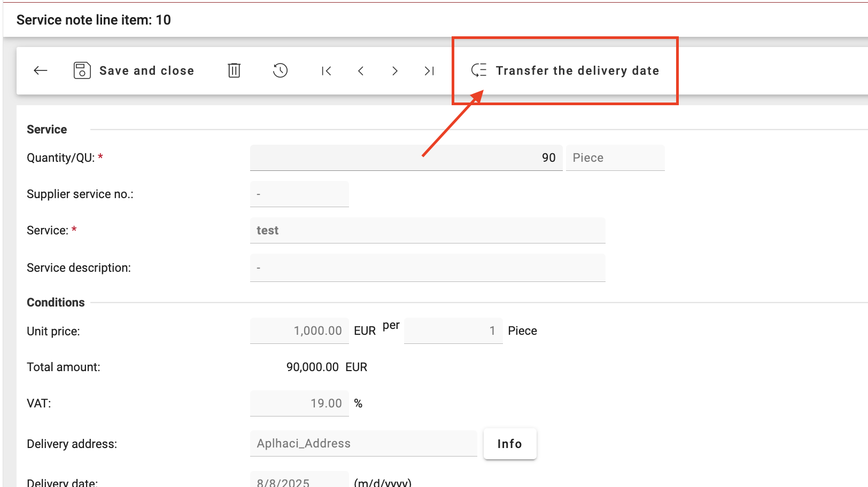Image resolution: width=868 pixels, height=487 pixels.
Task: Edit the Unit price 1,000.00 field
Action: coord(299,331)
